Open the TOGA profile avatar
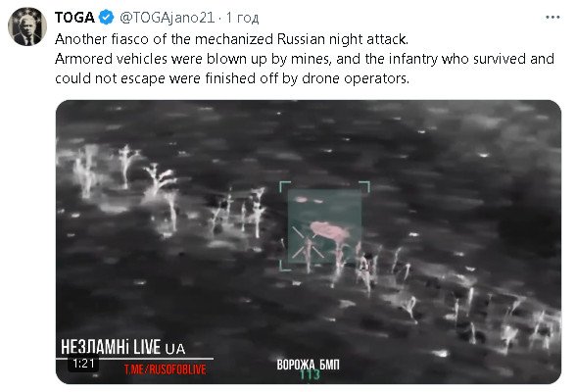This screenshot has width=576, height=392. [27, 26]
